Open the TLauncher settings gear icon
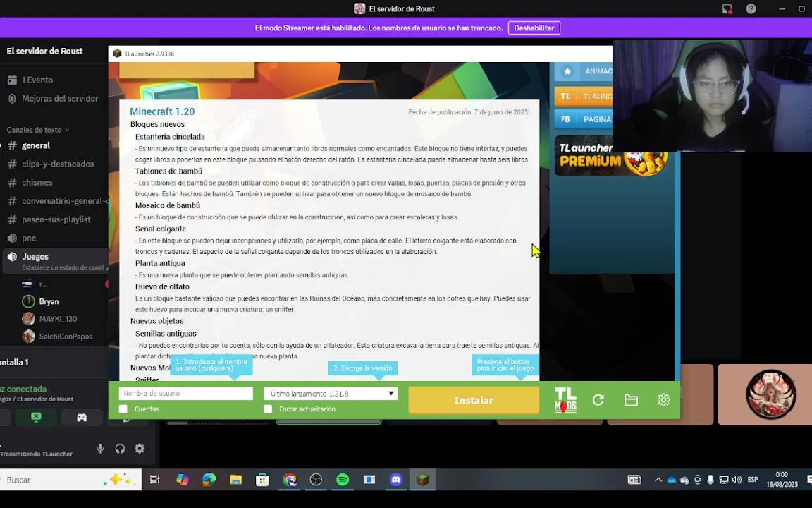The height and width of the screenshot is (508, 812). 663,399
